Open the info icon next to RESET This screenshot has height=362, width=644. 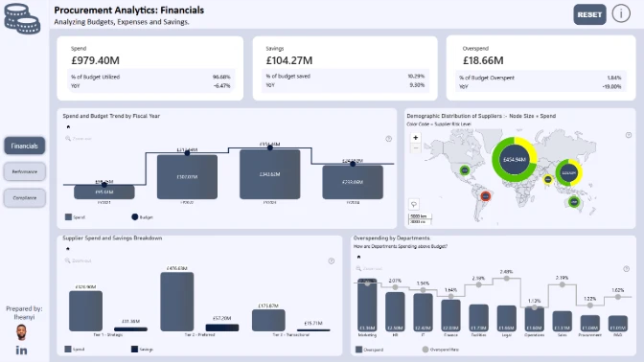621,13
